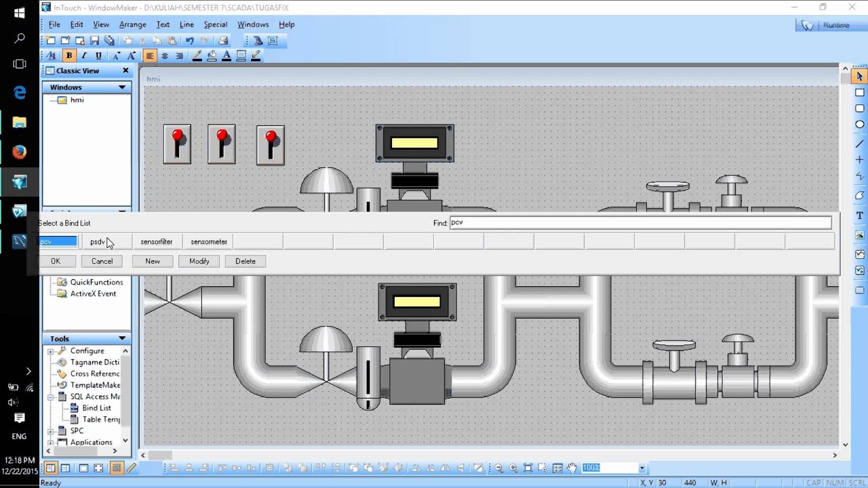Open File Explorer from the taskbar
Image resolution: width=868 pixels, height=488 pixels.
pos(19,123)
